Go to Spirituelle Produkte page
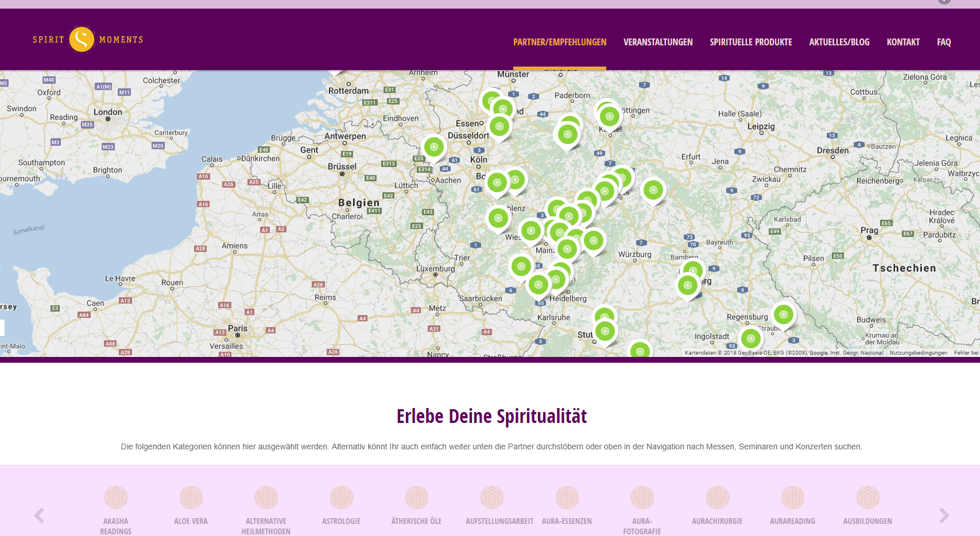Screen dimensions: 980x536 [x=751, y=42]
